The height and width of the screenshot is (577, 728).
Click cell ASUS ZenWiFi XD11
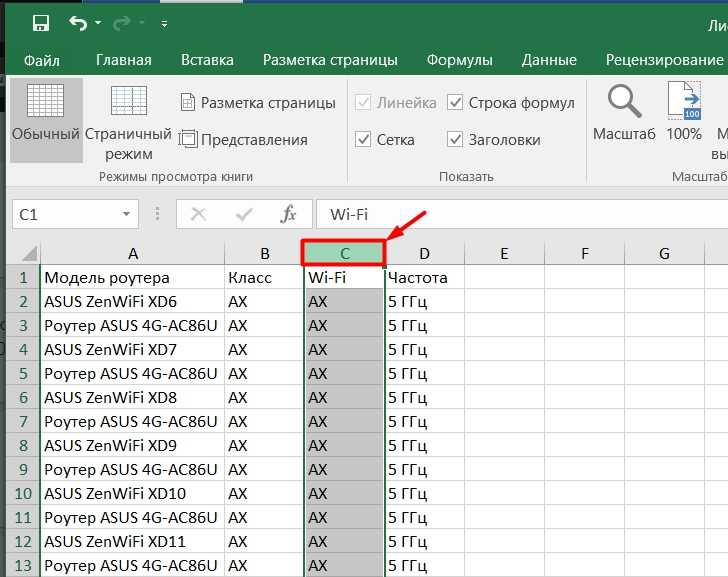pyautogui.click(x=133, y=541)
